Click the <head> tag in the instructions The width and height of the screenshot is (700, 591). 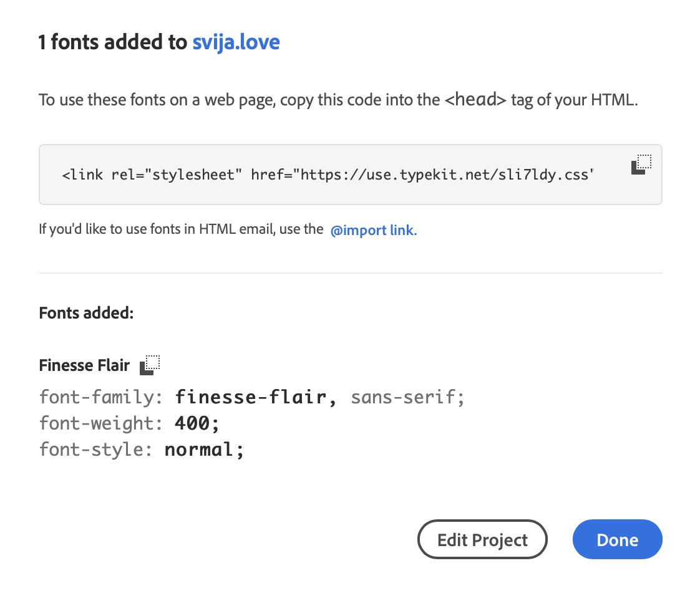(x=475, y=100)
